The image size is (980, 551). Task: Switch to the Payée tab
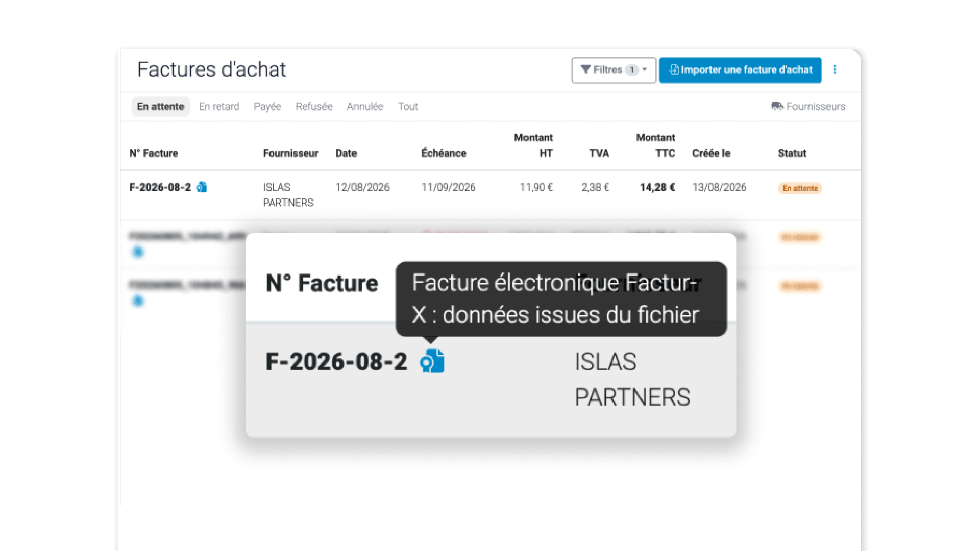tap(267, 107)
